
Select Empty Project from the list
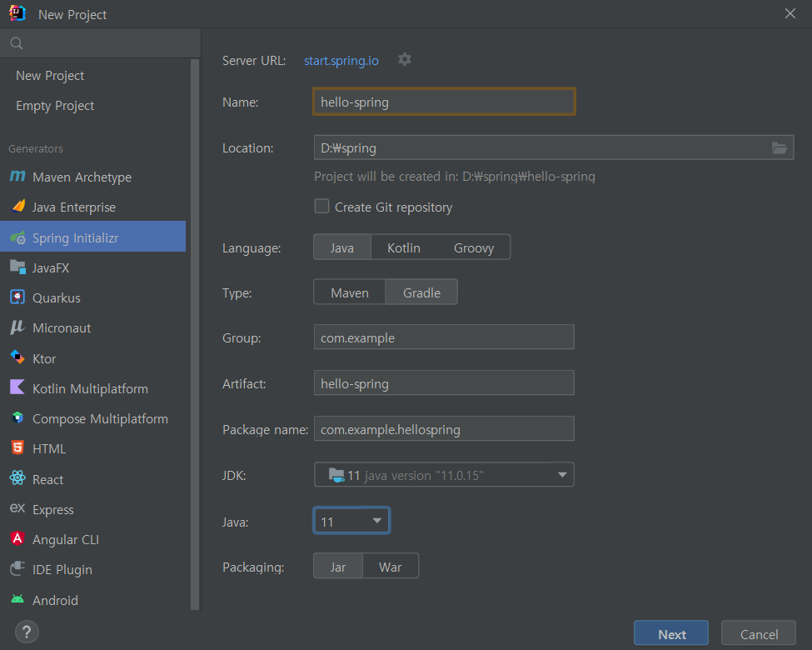tap(55, 106)
